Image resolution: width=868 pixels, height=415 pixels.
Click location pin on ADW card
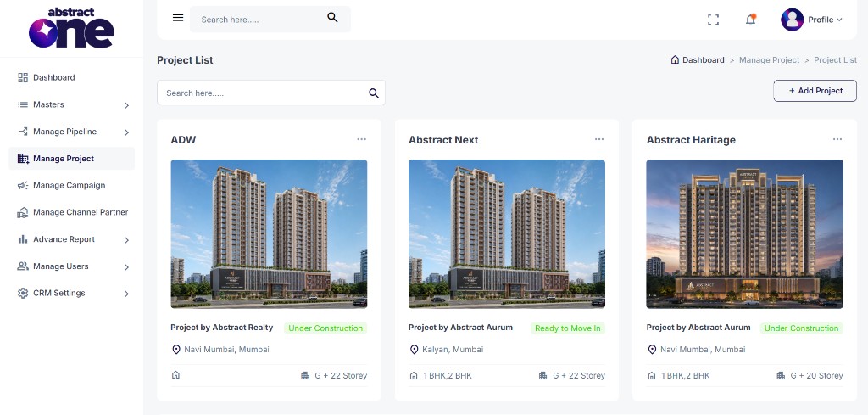pyautogui.click(x=176, y=350)
